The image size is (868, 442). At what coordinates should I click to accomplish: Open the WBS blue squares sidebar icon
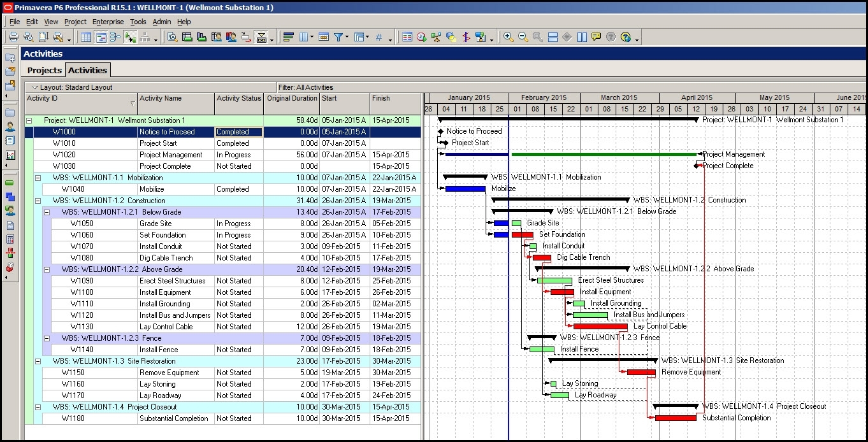pos(10,197)
